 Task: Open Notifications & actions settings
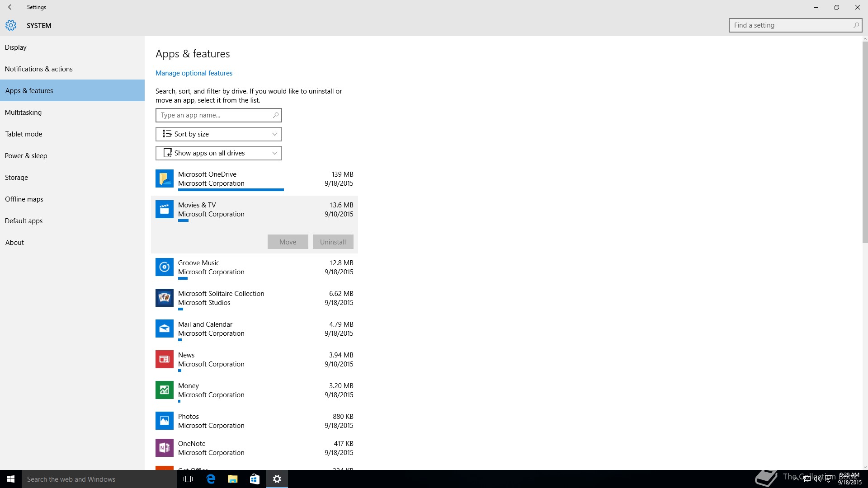click(72, 69)
